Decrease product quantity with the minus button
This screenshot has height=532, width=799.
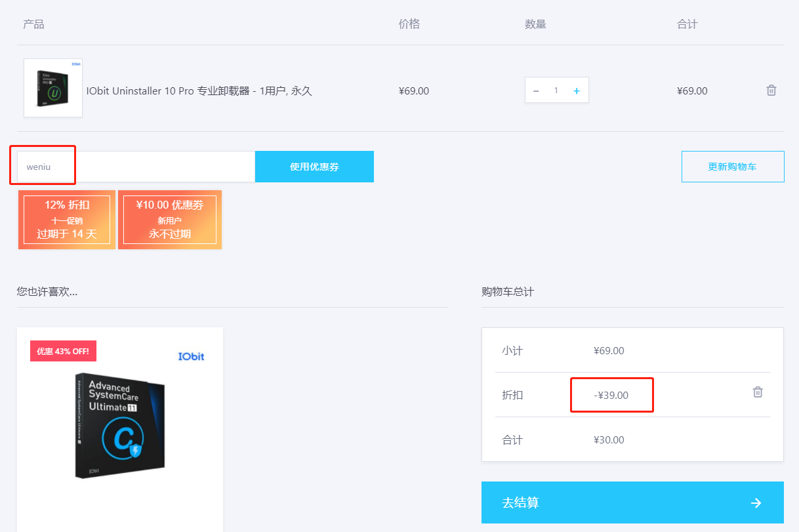tap(536, 91)
